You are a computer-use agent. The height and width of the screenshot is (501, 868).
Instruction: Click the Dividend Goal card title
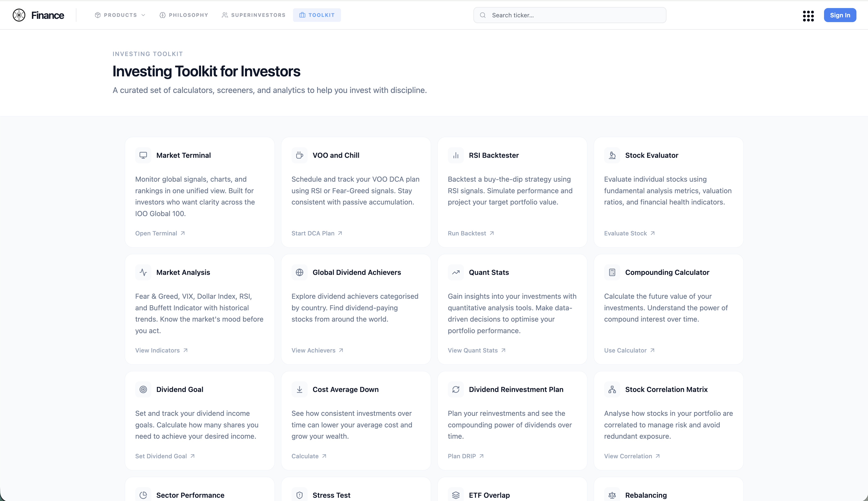pos(180,389)
